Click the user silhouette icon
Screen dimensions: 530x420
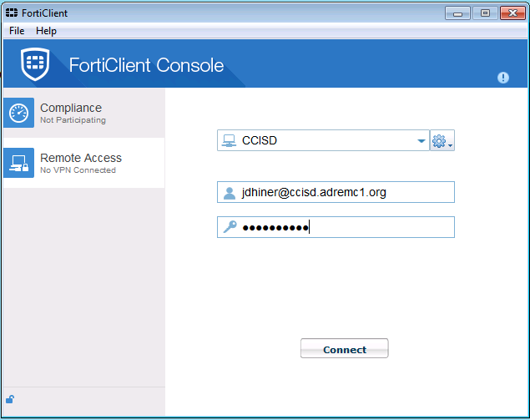(x=230, y=193)
